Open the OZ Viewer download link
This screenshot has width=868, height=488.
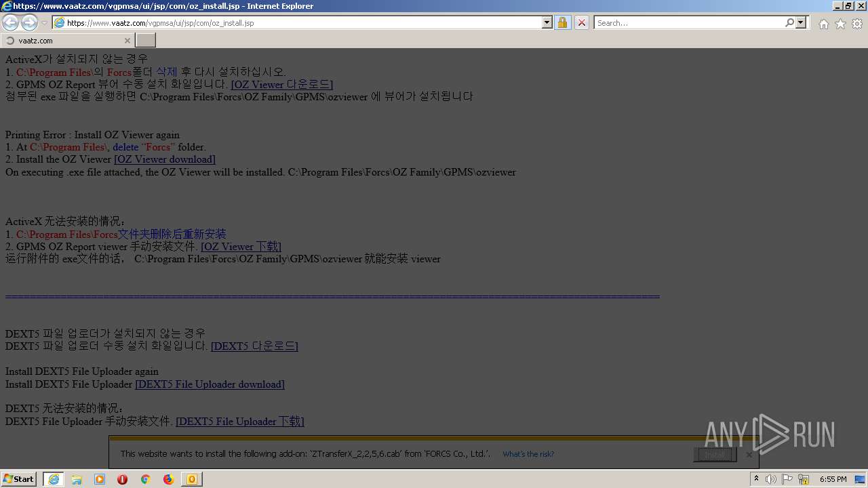pos(165,159)
